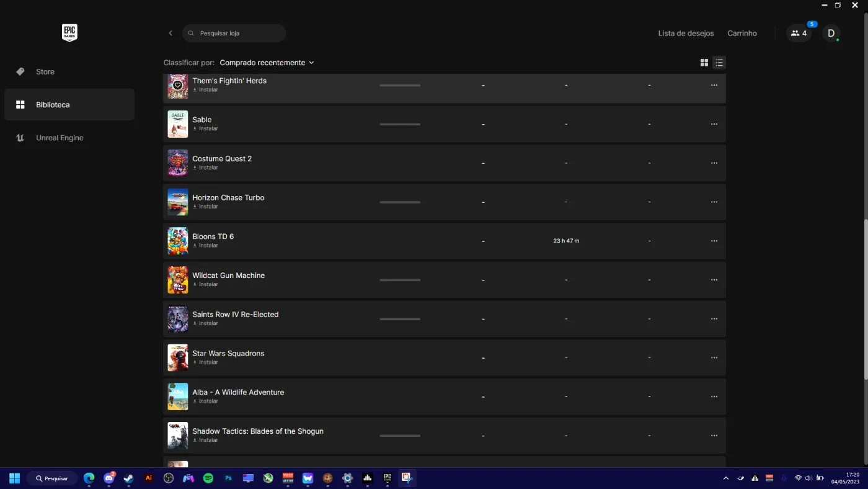Click Epic Games icon in taskbar

[x=387, y=478]
